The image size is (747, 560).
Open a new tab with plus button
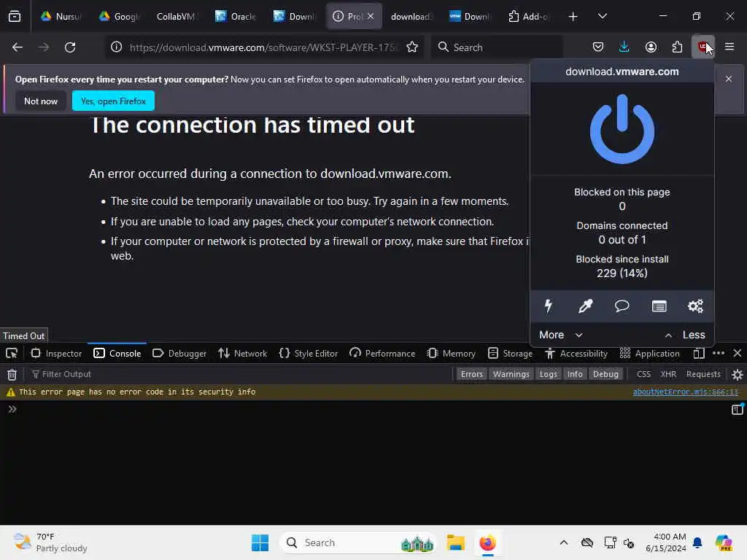click(x=573, y=16)
